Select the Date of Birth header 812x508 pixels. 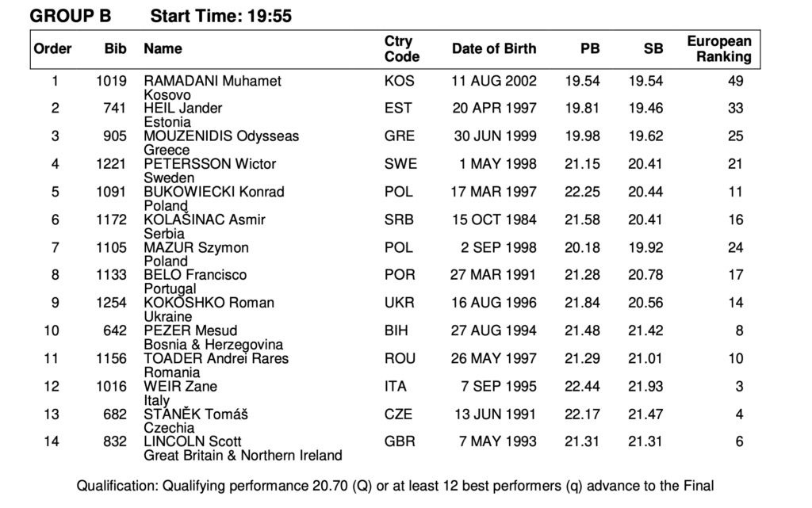point(494,49)
